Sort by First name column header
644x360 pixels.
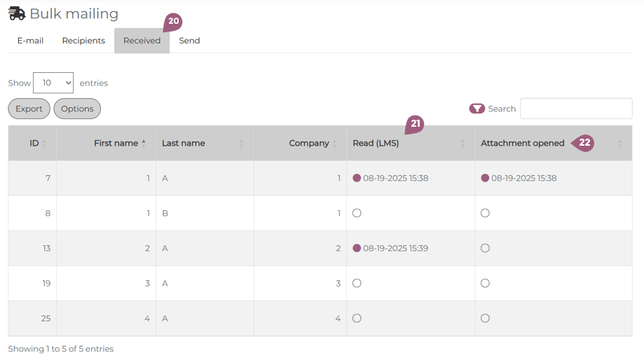[116, 143]
